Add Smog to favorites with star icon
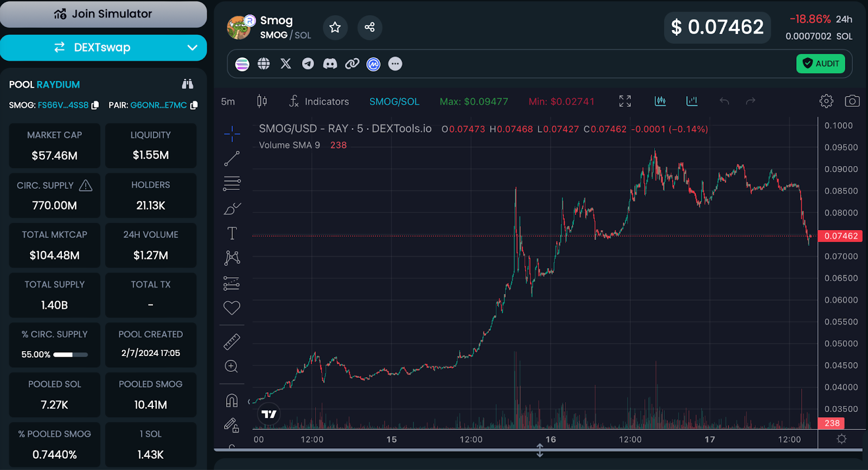 [x=335, y=27]
